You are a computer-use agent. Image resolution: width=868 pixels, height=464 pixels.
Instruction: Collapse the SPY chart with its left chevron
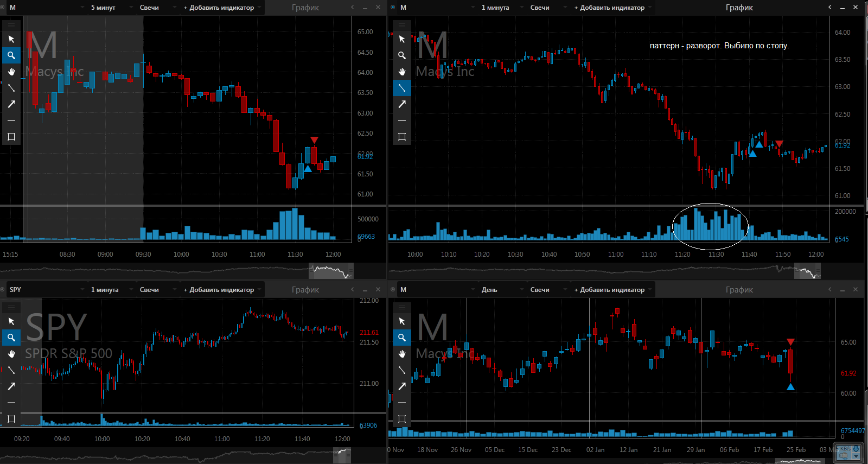coord(352,289)
